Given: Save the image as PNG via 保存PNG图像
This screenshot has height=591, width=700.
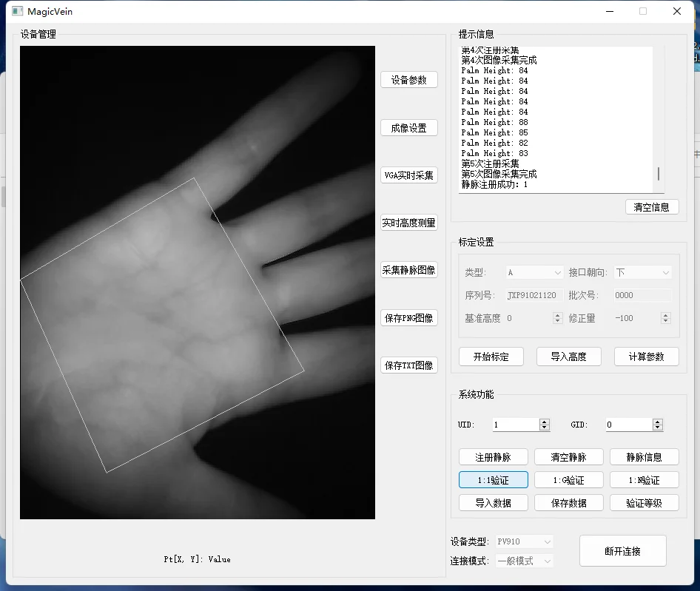Looking at the screenshot, I should (408, 317).
